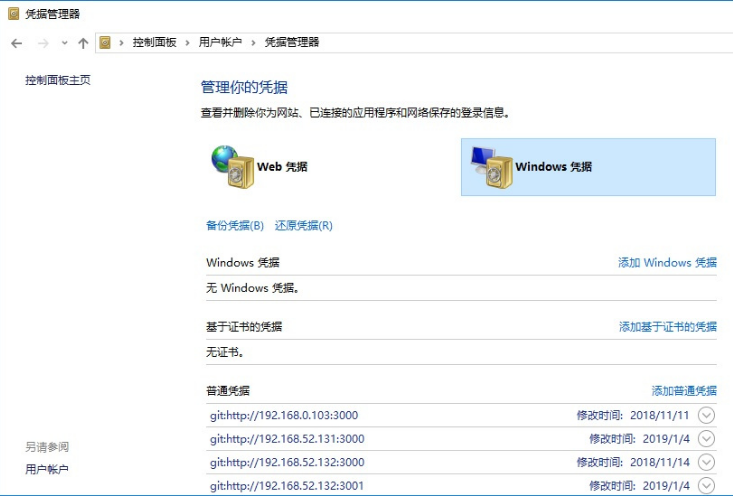Screen dimensions: 733x496
Task: Open the recent locations dropdown arrow
Action: 65,43
